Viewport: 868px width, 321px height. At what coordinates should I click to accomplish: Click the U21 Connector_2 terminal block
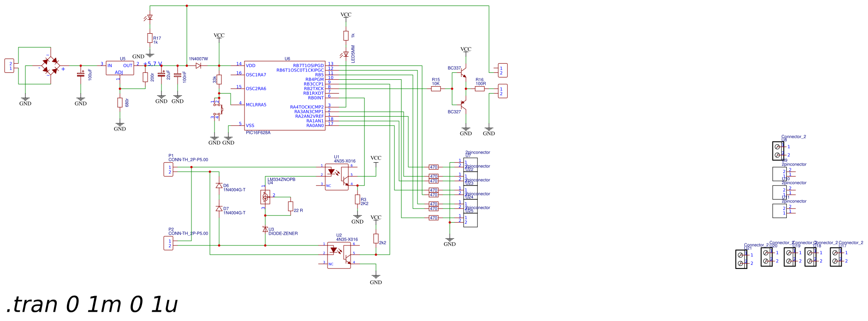pyautogui.click(x=741, y=259)
